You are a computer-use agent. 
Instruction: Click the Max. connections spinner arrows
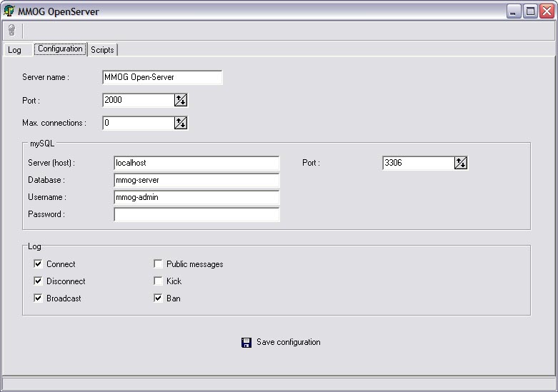coord(181,124)
